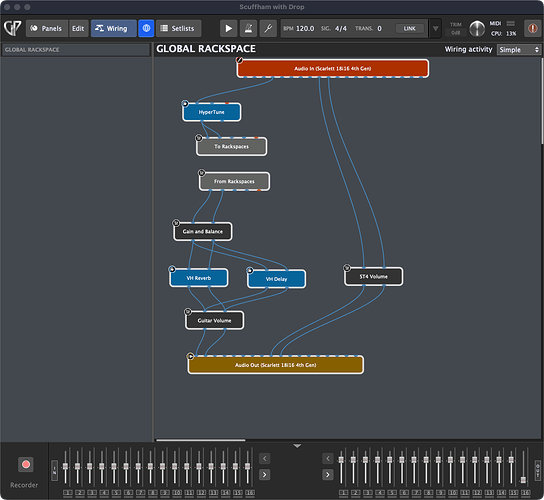Enable Ableton LINK sync
This screenshot has width=544, height=500.
coord(410,28)
